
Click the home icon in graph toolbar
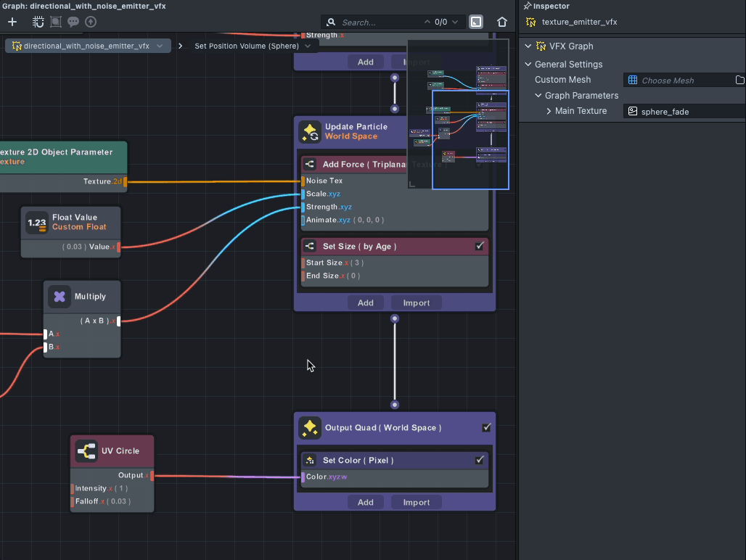[x=502, y=22]
